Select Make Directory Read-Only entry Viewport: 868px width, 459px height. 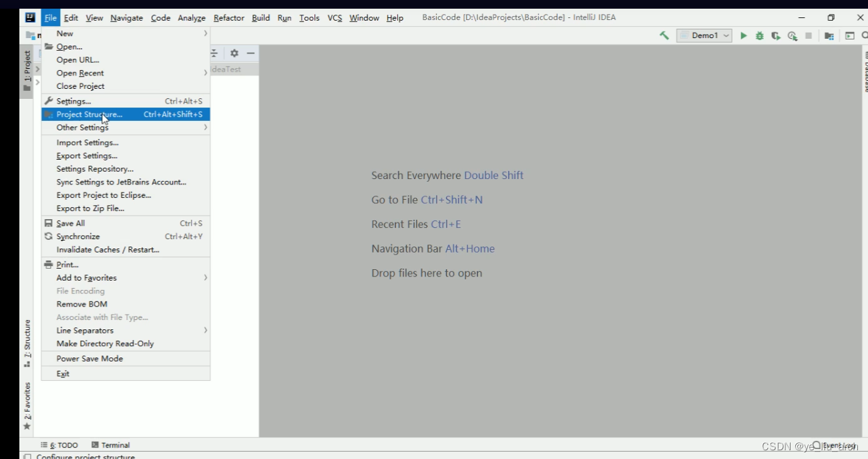[126, 343]
